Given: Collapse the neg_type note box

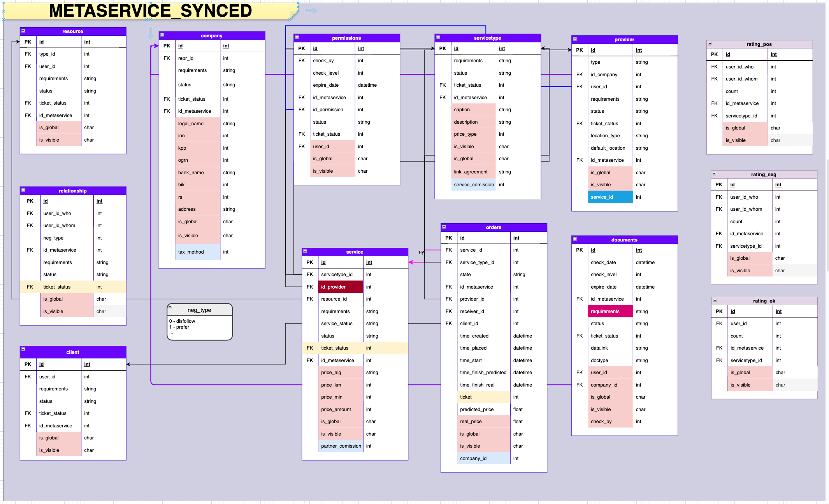Looking at the screenshot, I should (x=170, y=307).
